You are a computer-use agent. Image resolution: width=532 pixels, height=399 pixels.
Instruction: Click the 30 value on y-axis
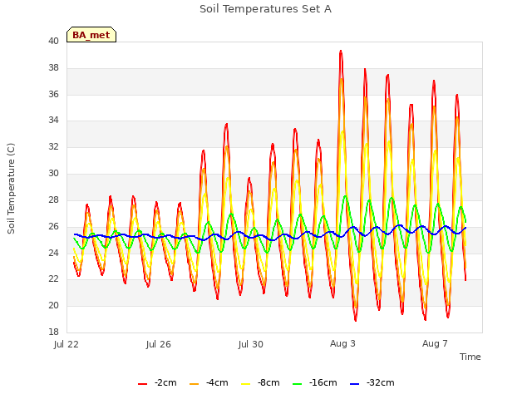[x=53, y=173]
